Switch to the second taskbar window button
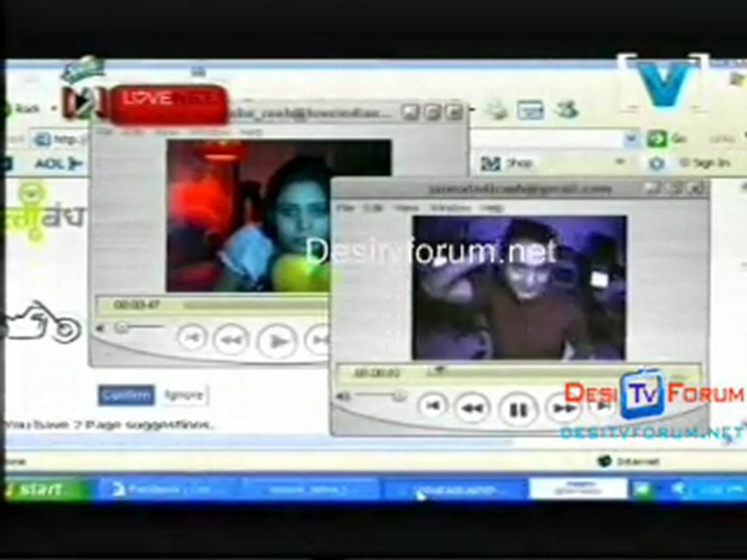The image size is (747, 560). pos(310,489)
